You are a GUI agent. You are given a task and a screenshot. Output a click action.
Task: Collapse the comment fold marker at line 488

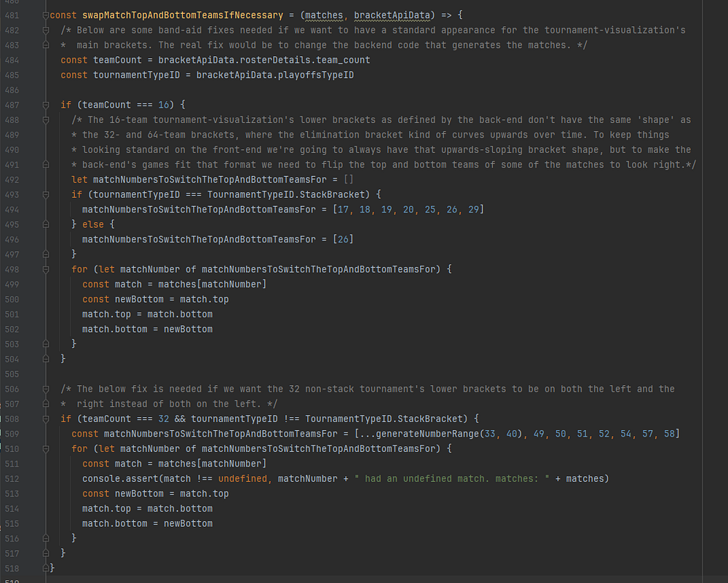[46, 120]
